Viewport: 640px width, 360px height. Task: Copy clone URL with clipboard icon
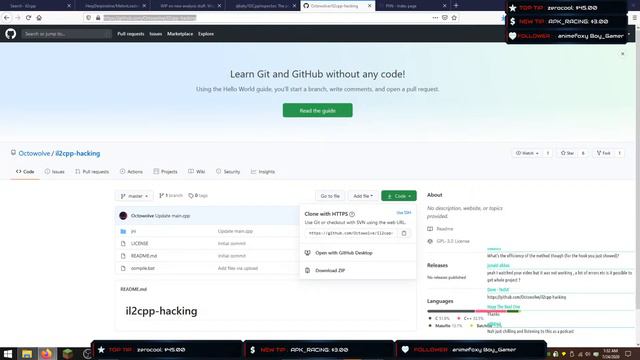pos(404,233)
